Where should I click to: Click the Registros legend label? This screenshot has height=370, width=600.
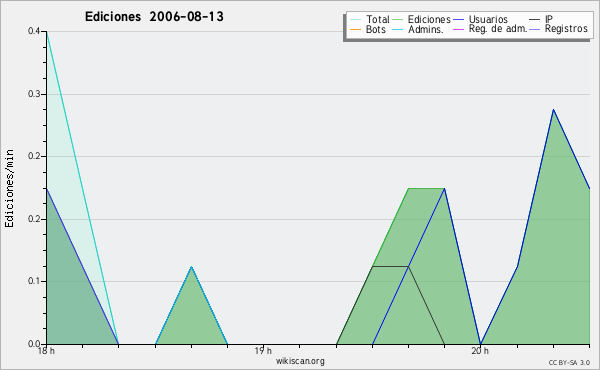(566, 29)
